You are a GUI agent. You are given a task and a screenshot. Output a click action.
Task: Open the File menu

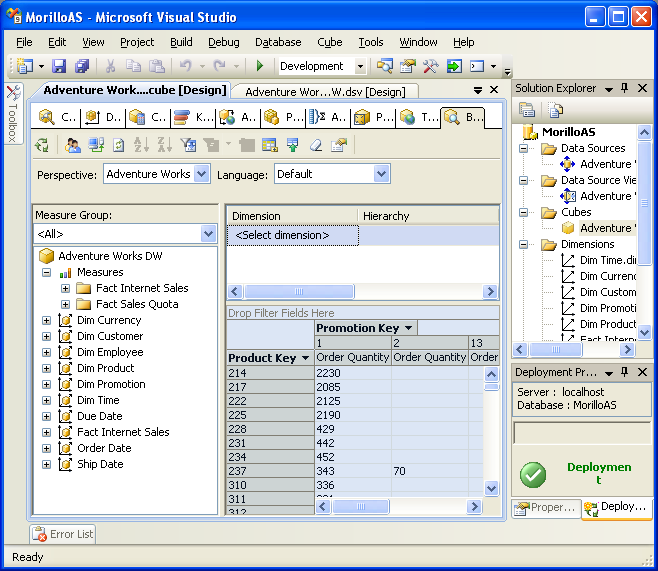(24, 42)
